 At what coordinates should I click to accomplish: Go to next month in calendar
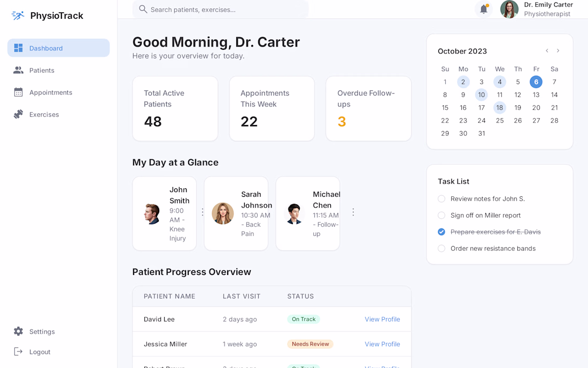[558, 51]
